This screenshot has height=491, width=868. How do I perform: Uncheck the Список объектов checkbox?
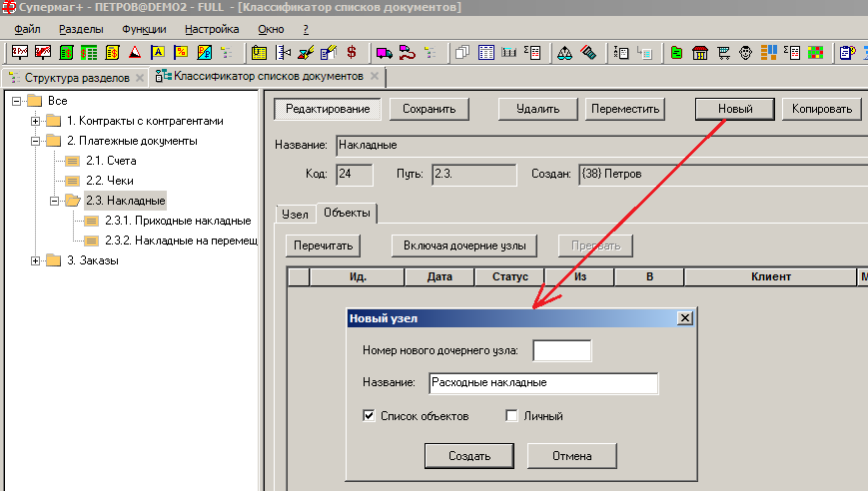(x=369, y=415)
